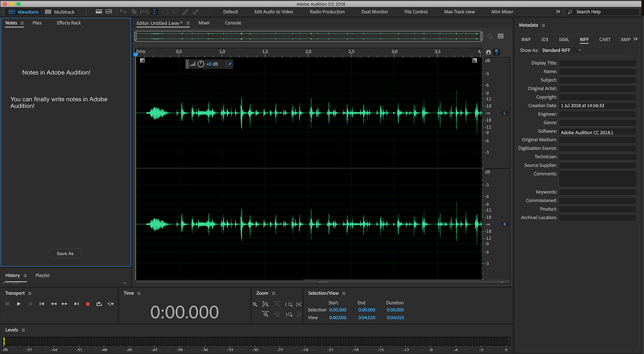This screenshot has height=354, width=644.
Task: Switch workspace to Radio Production
Action: (327, 11)
